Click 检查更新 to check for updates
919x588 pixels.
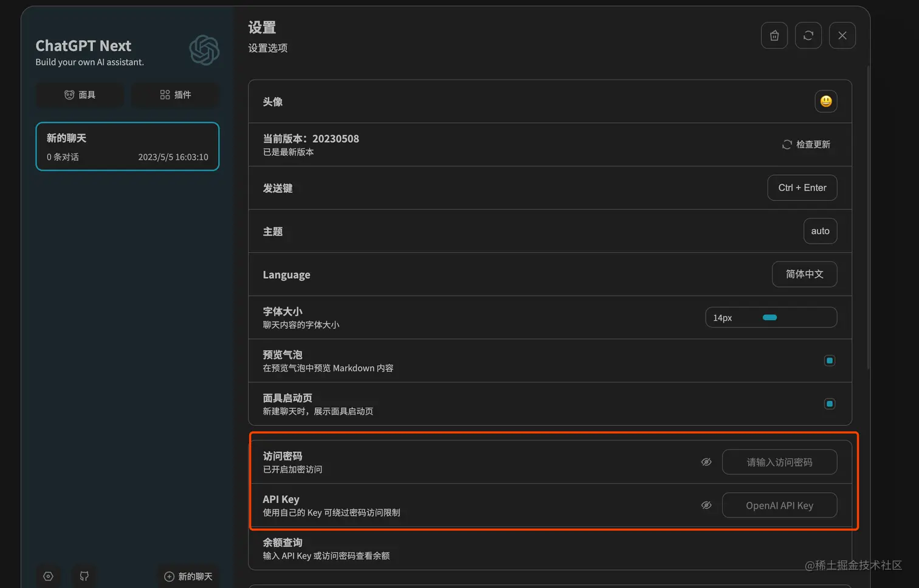click(x=806, y=145)
